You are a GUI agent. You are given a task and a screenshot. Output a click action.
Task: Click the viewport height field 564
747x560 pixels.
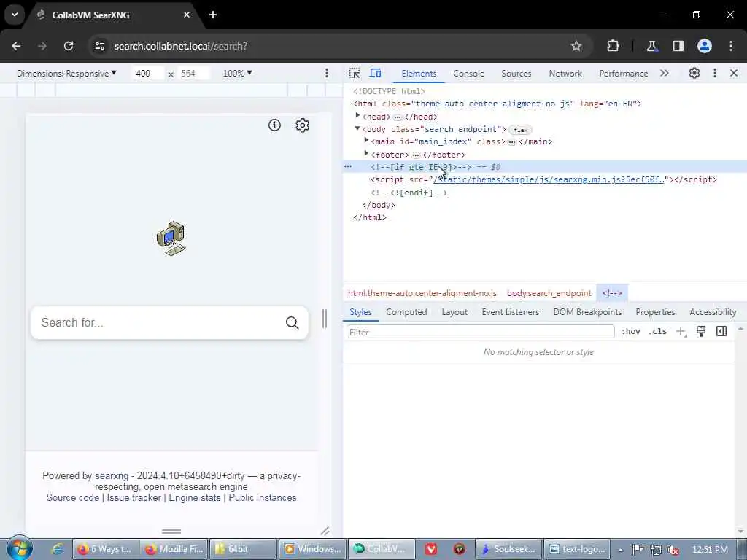coord(193,74)
